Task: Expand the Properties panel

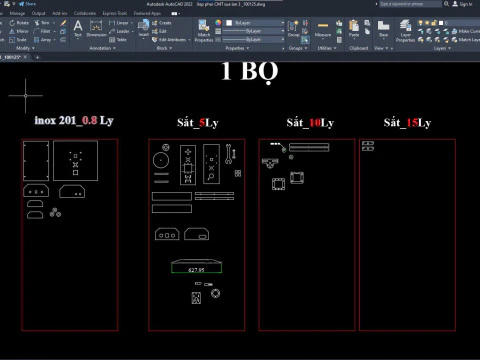Action: tap(237, 48)
